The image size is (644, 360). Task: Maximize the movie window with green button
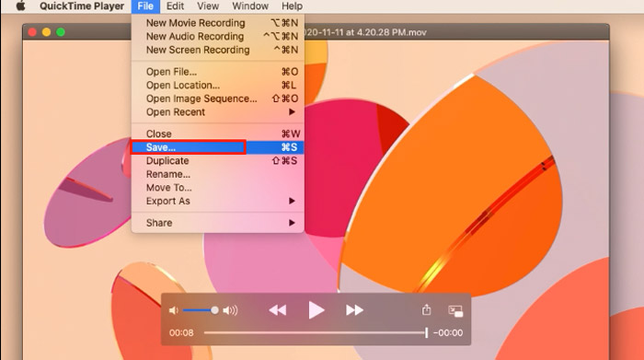[x=61, y=32]
